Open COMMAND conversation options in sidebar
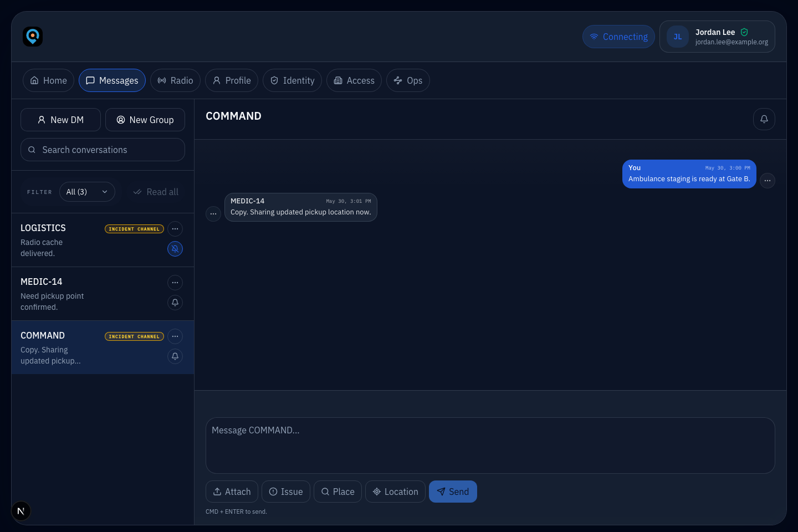This screenshot has height=532, width=798. pyautogui.click(x=175, y=336)
